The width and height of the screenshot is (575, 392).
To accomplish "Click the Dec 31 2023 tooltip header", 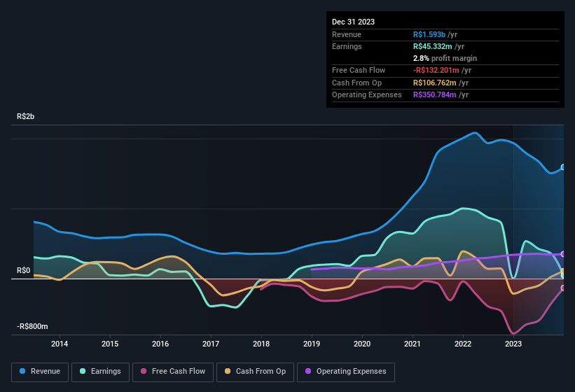I will pos(353,22).
